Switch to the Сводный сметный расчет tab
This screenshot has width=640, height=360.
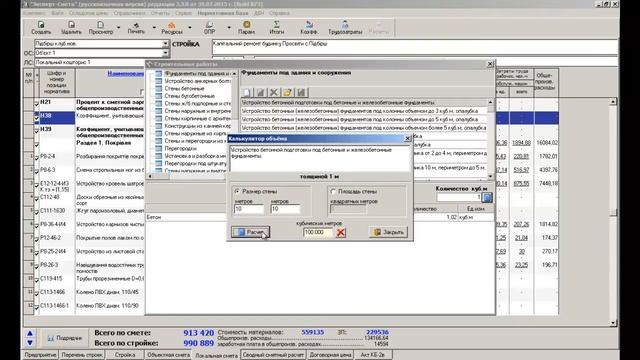(x=273, y=355)
